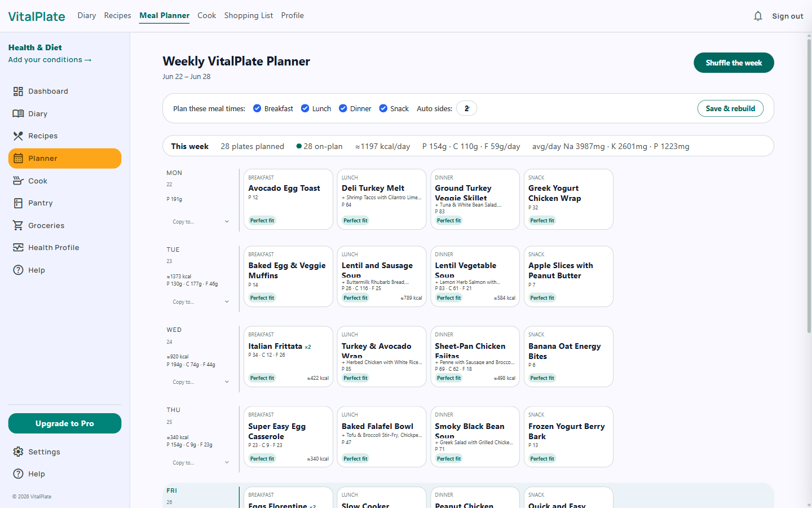Click the Help question icon below Health Profile

point(18,270)
